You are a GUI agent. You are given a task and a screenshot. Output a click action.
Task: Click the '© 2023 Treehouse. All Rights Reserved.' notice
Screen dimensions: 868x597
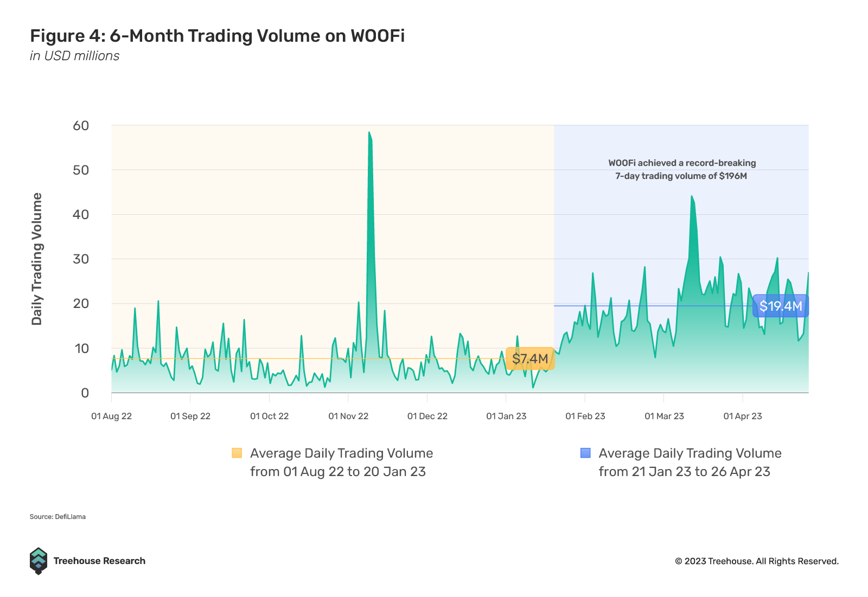[757, 561]
